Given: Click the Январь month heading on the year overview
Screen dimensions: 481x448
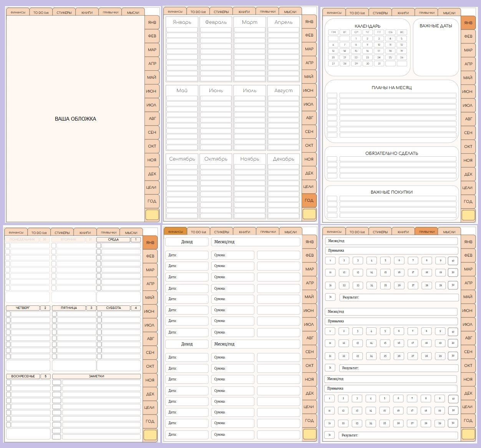Looking at the screenshot, I should click(182, 22).
